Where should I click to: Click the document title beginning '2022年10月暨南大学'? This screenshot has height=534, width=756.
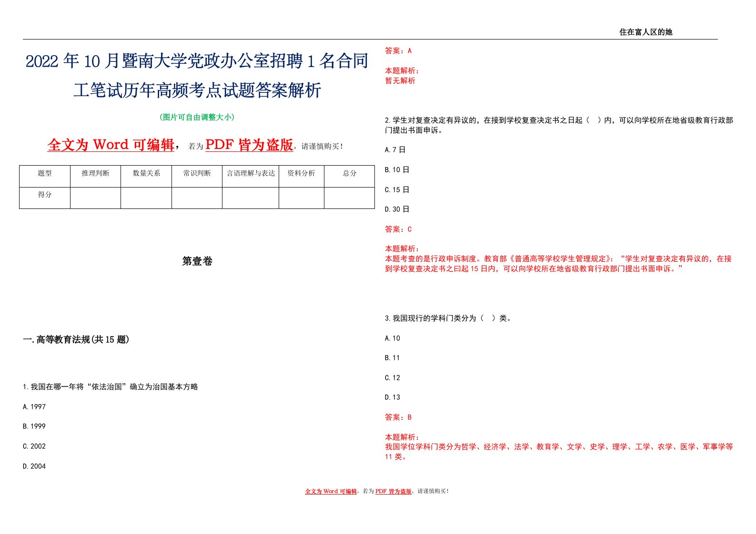(197, 75)
